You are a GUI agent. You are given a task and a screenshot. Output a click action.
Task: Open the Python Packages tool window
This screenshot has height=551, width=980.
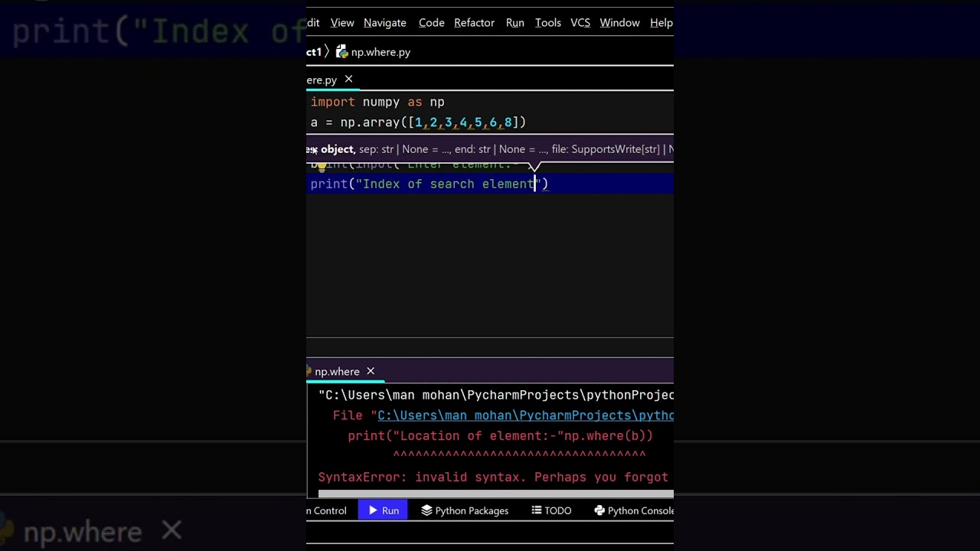(465, 510)
